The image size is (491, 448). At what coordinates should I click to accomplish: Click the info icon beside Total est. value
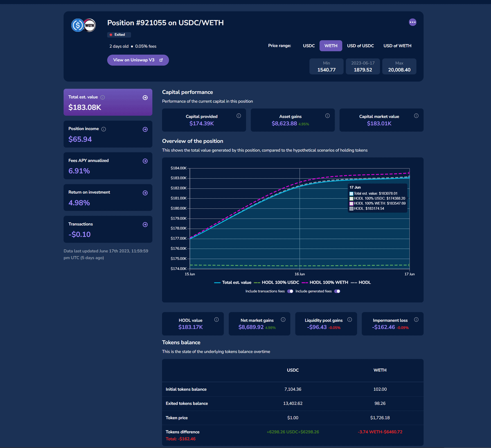pyautogui.click(x=103, y=97)
